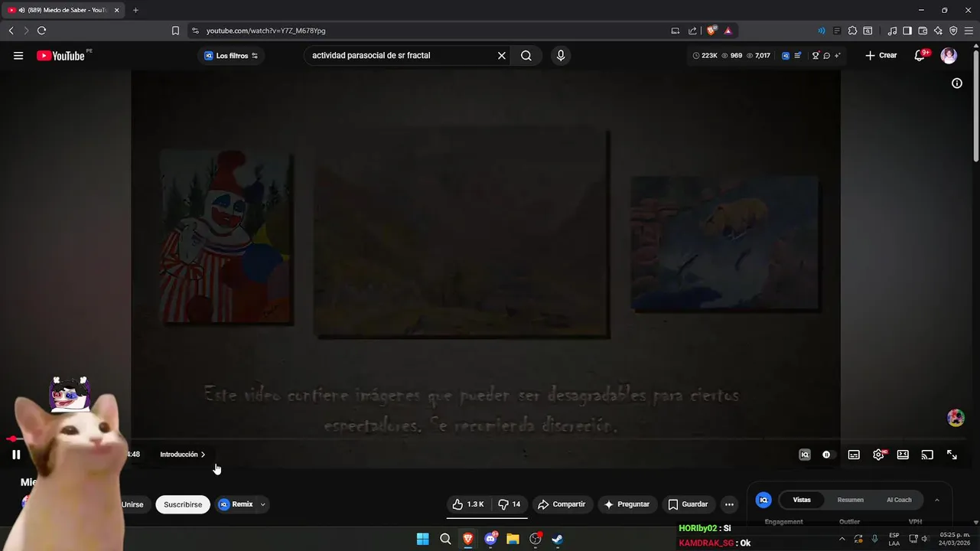Like the video (1.3 K)
Viewport: 980px width, 551px height.
(468, 504)
